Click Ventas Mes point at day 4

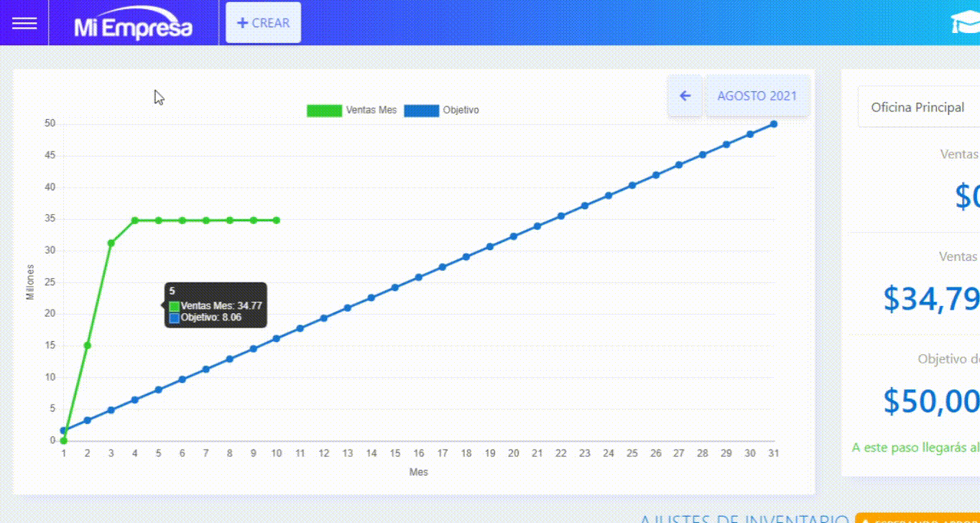134,220
